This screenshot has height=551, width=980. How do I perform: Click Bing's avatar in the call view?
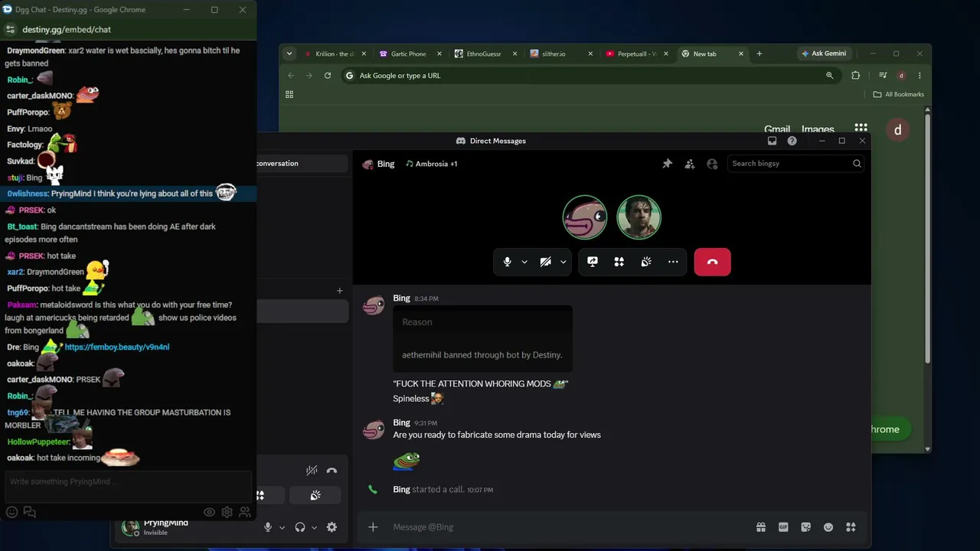click(585, 217)
